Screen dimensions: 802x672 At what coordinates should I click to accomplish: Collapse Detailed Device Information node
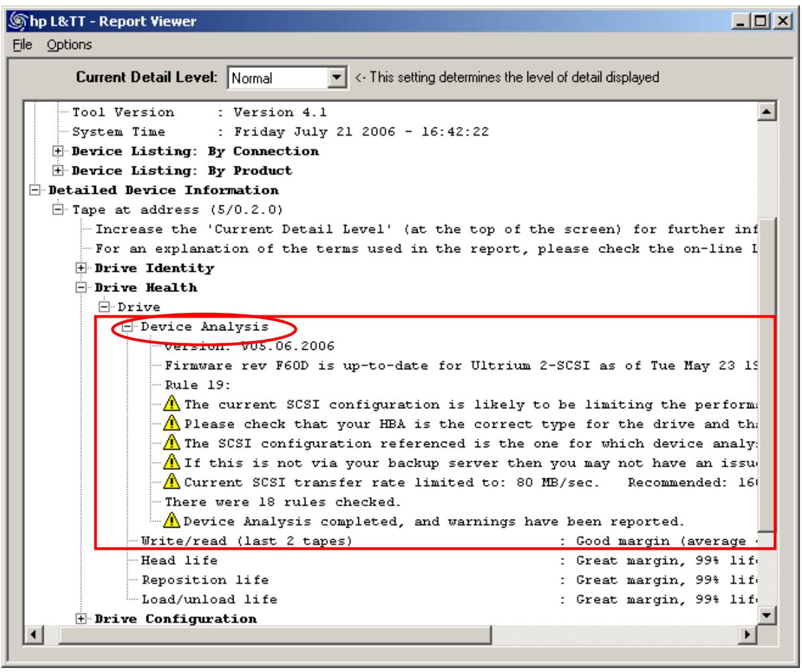tap(35, 190)
